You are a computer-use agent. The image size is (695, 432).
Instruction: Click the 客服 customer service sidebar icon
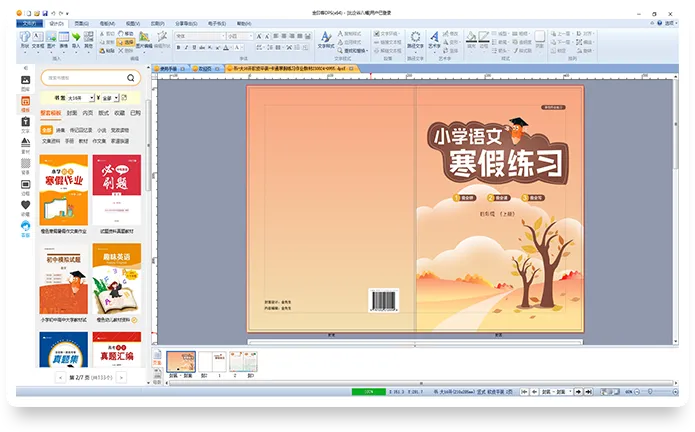point(25,226)
